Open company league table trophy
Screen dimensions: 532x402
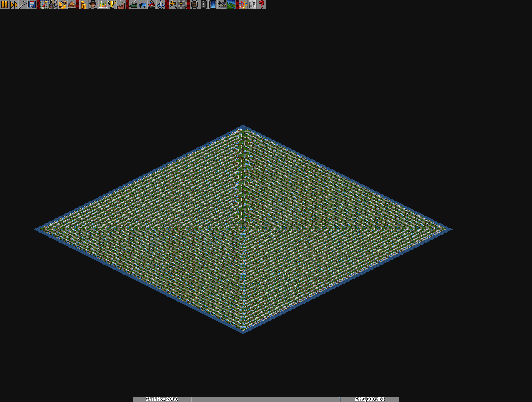point(112,5)
